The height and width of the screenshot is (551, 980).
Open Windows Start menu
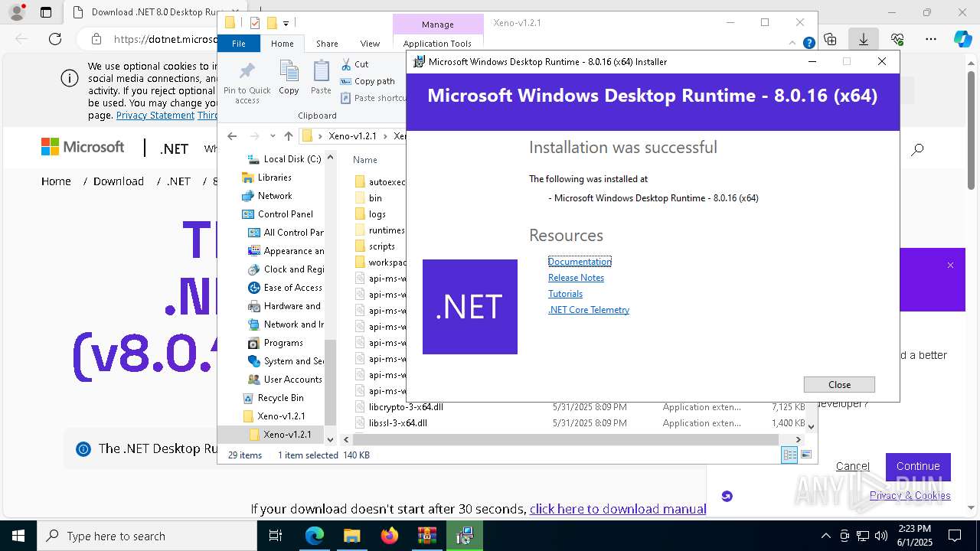pyautogui.click(x=18, y=536)
